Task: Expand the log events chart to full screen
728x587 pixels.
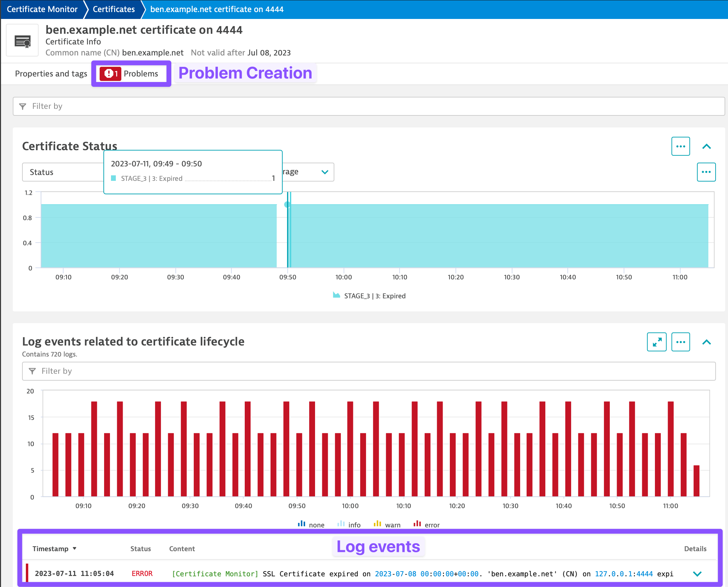Action: coord(657,342)
